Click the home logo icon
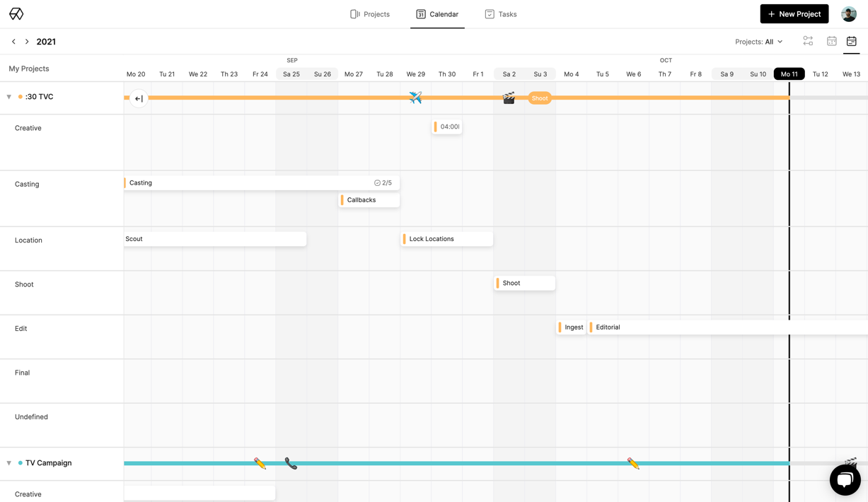The image size is (868, 502). click(16, 14)
